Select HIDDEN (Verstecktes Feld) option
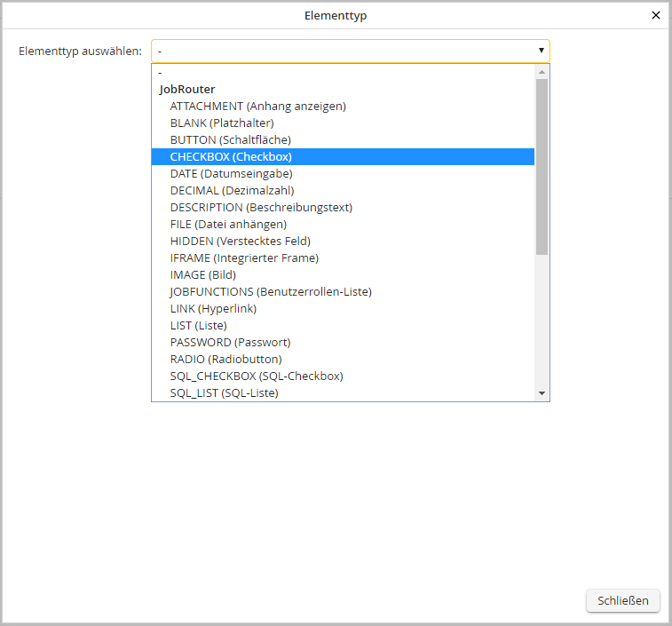This screenshot has height=626, width=672. pos(240,242)
